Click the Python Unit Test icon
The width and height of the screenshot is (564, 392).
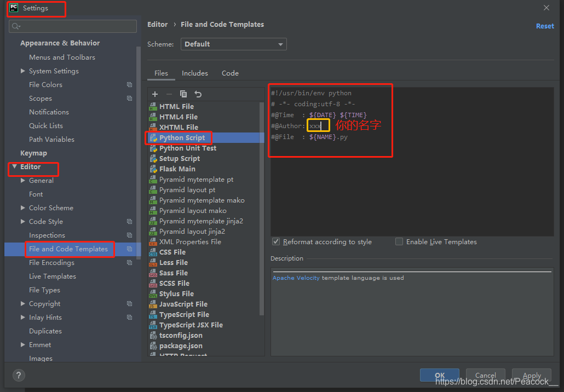click(x=153, y=148)
